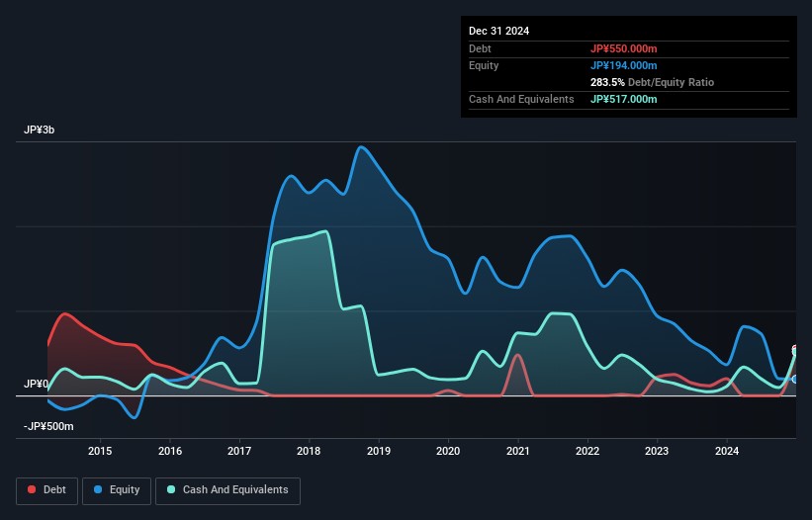Click the JP¥3b y-axis label
The height and width of the screenshot is (520, 812).
pos(42,130)
